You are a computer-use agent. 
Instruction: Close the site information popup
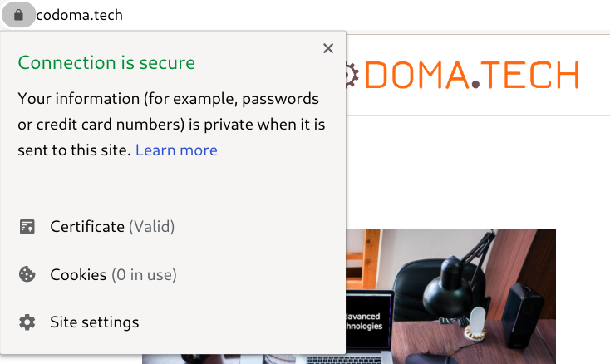pyautogui.click(x=328, y=48)
